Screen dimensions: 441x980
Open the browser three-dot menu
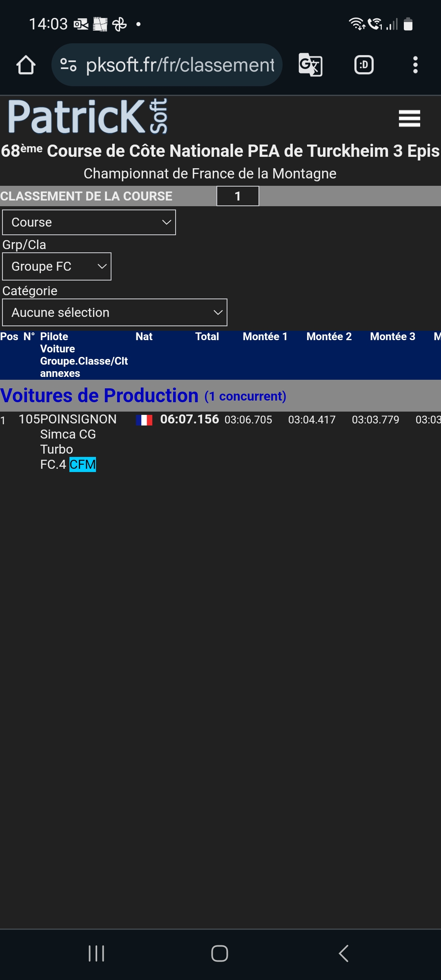(x=415, y=65)
